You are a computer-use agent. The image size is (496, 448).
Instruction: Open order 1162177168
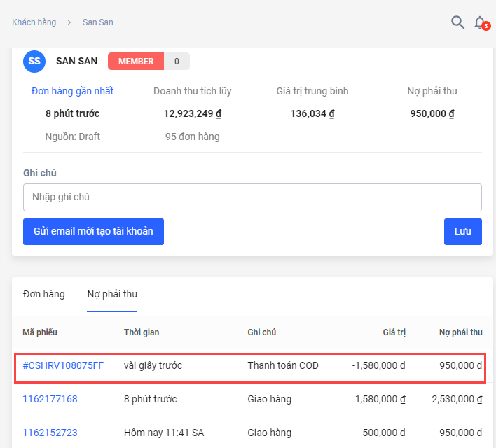pos(50,399)
